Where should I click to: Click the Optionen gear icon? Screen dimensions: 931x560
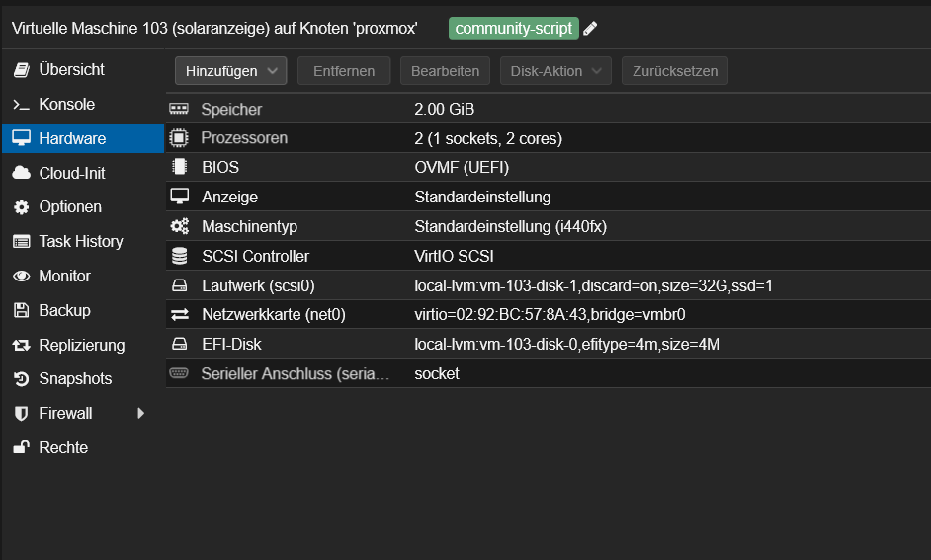click(21, 207)
